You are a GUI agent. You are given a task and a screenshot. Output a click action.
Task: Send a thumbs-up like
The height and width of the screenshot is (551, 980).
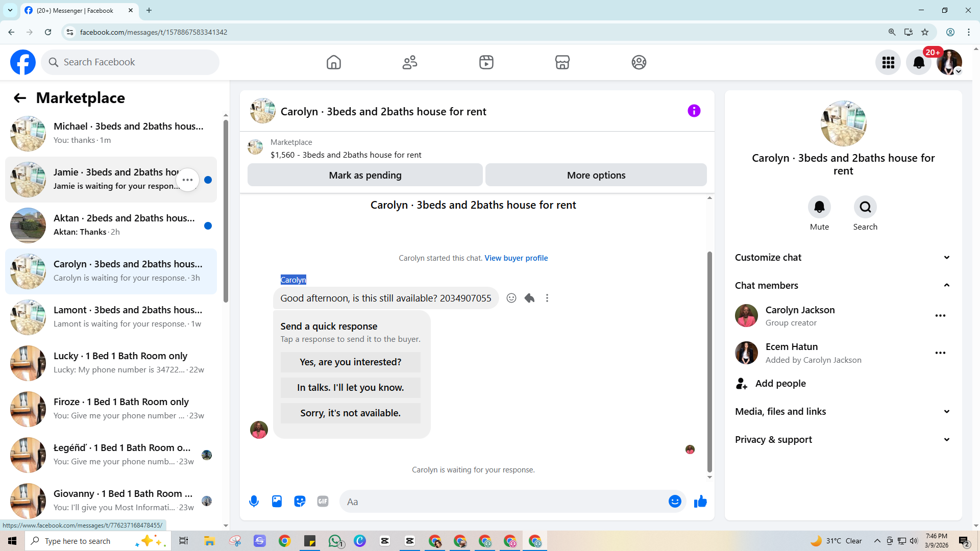(x=700, y=502)
